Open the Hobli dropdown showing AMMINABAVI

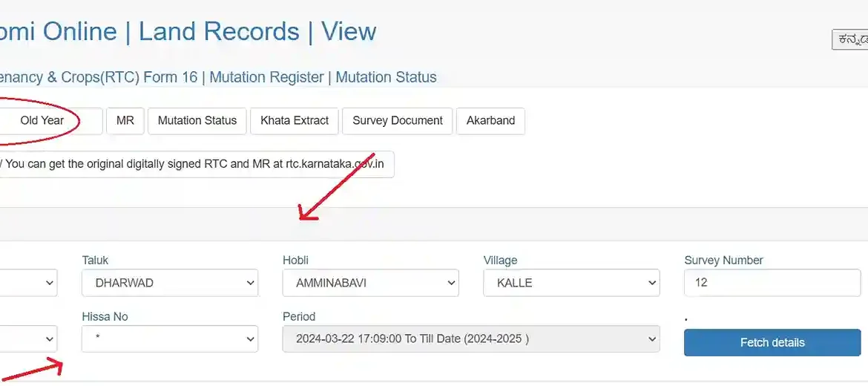coord(370,283)
